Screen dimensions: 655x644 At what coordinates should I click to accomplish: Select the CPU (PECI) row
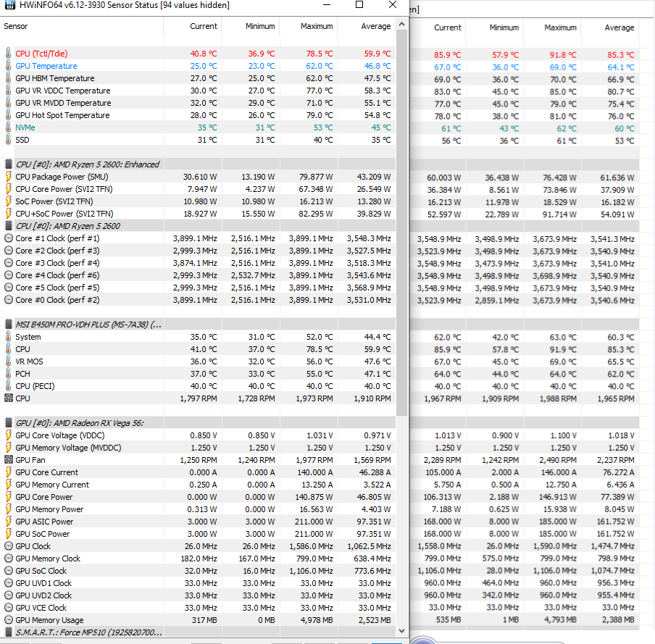click(198, 386)
